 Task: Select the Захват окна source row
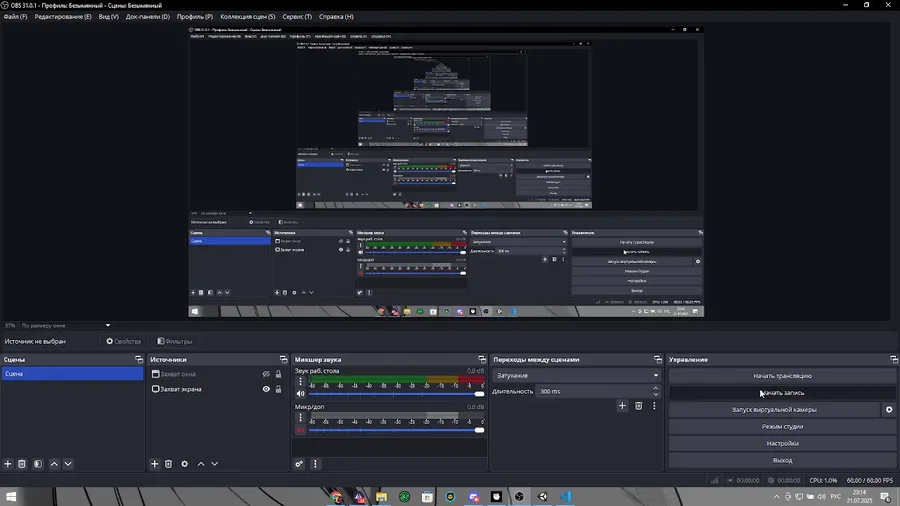(x=216, y=374)
